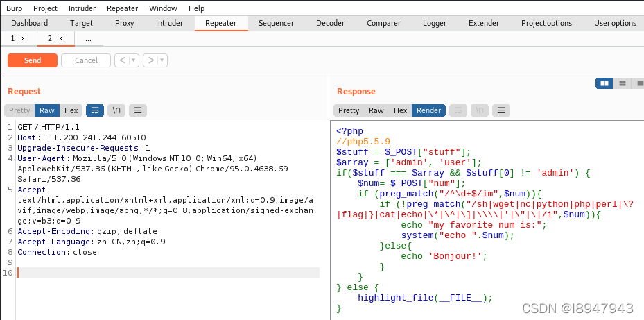Go forward to next request in history

click(150, 60)
